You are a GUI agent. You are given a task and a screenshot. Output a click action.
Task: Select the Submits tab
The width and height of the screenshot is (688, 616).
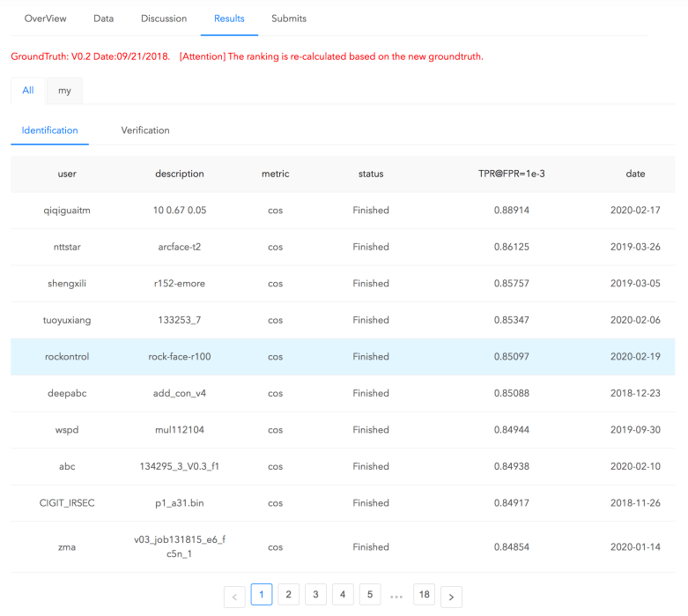pyautogui.click(x=289, y=19)
